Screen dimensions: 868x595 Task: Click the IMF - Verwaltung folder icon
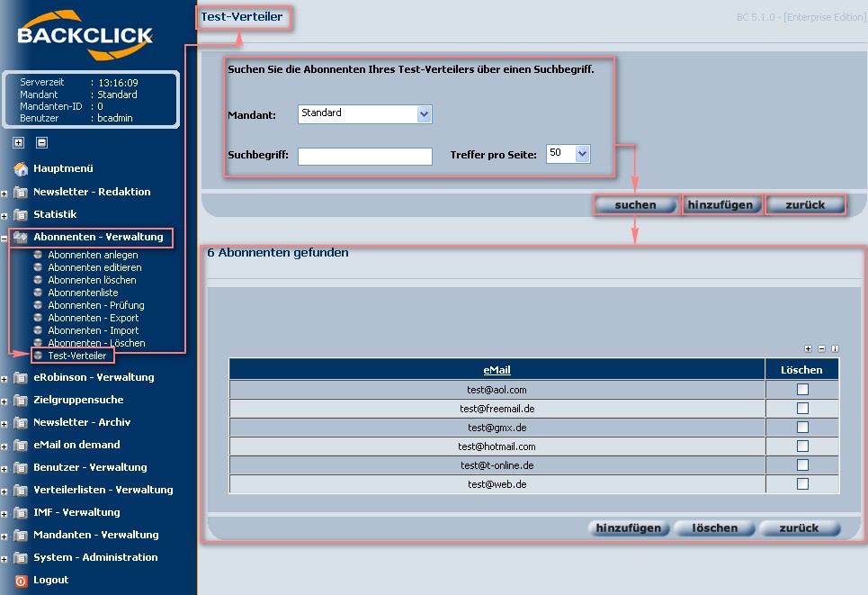point(21,512)
